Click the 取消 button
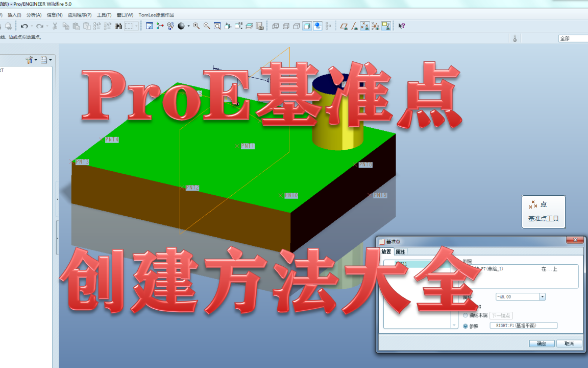Viewport: 588px width, 368px height. tap(569, 343)
